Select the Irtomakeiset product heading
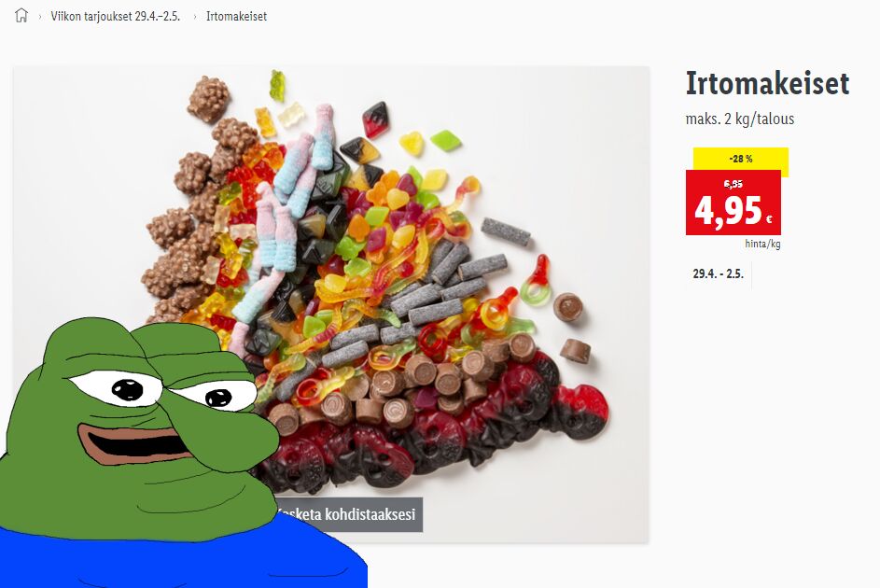Viewport: 880px width, 588px height. [767, 84]
